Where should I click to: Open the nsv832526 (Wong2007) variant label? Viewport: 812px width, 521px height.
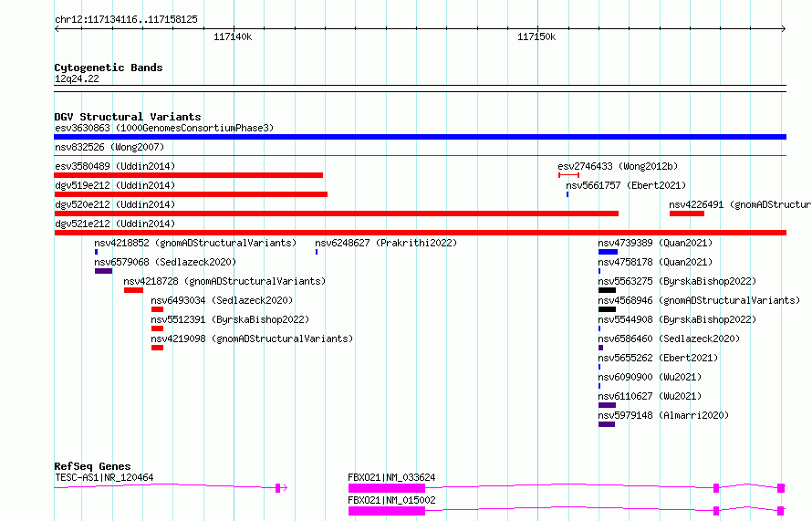pos(109,147)
